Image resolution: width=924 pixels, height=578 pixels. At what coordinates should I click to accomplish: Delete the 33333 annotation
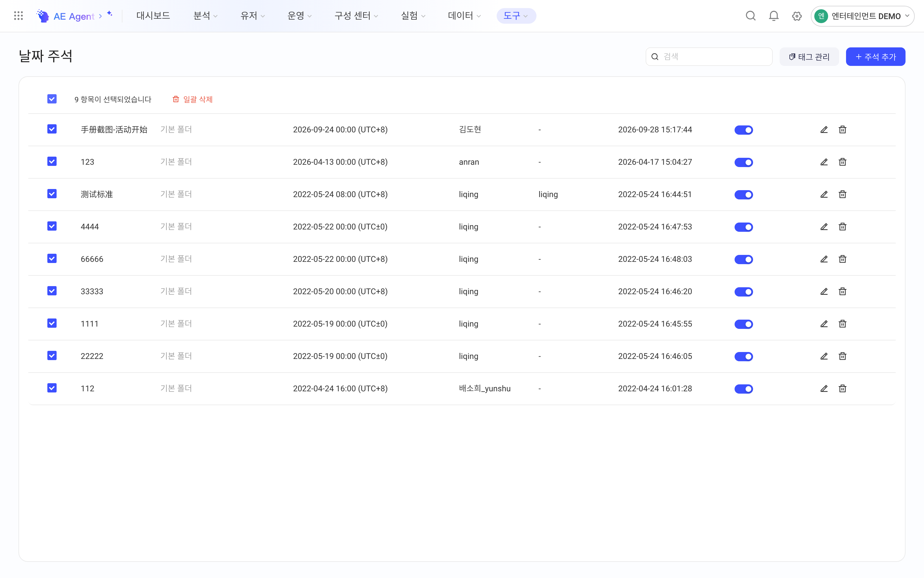pyautogui.click(x=843, y=291)
